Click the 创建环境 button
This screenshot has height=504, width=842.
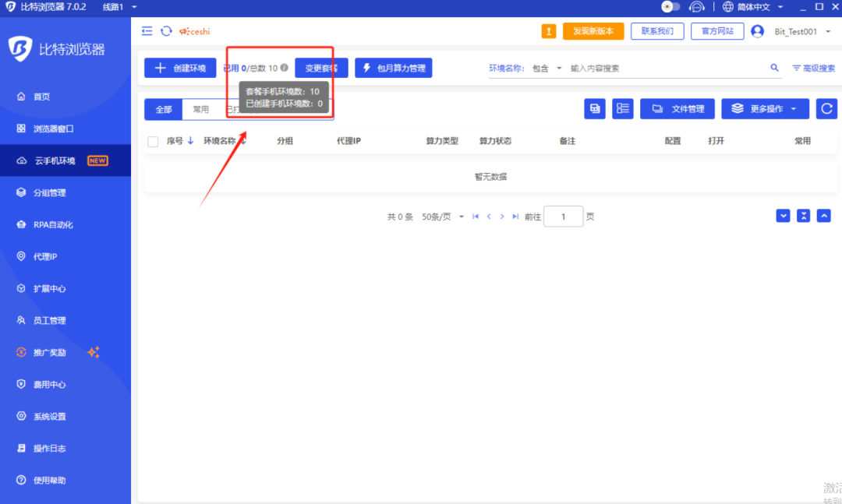179,68
